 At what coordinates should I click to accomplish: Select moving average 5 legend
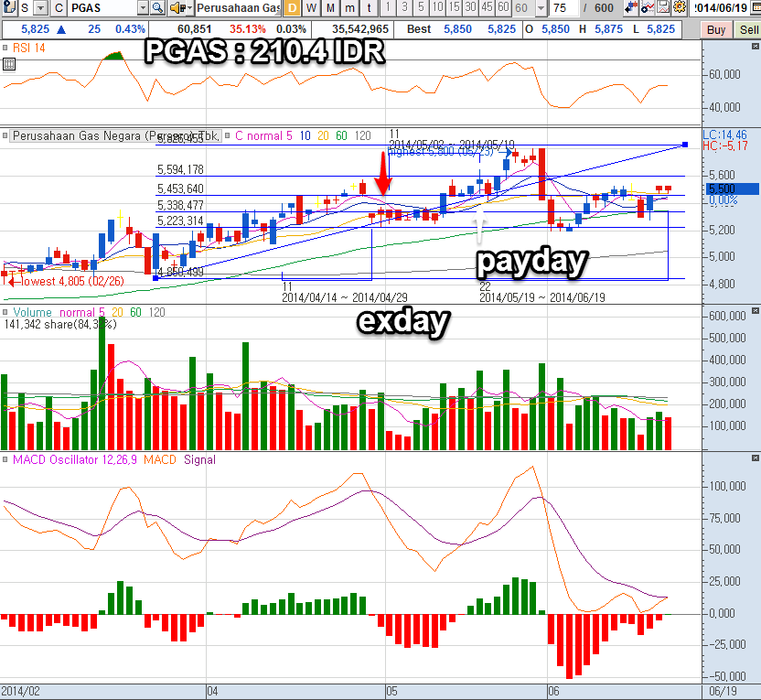(289, 136)
